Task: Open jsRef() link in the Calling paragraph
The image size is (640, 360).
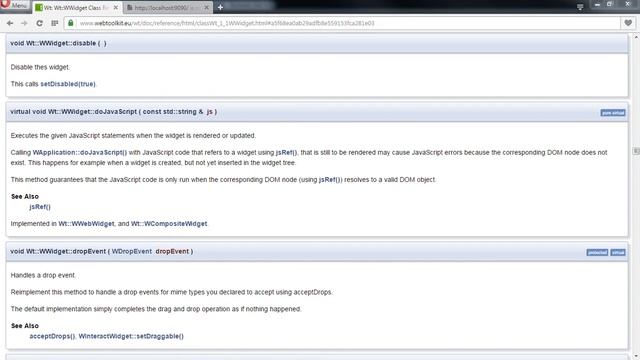Action: [x=287, y=153]
